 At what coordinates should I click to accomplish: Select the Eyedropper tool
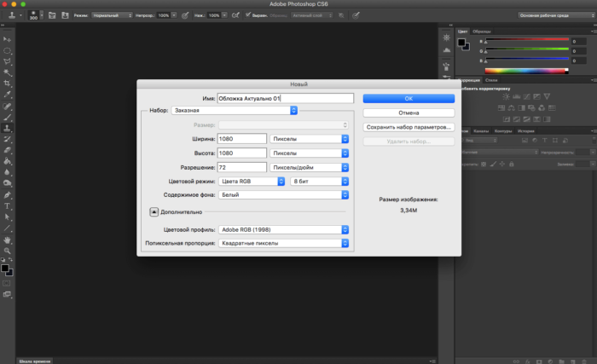click(x=8, y=95)
